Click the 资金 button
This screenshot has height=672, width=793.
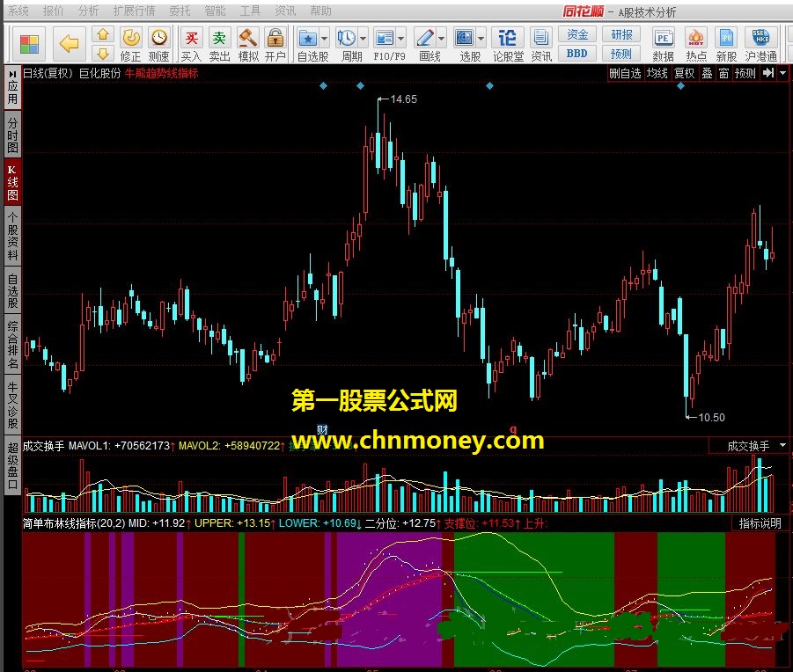tap(577, 34)
